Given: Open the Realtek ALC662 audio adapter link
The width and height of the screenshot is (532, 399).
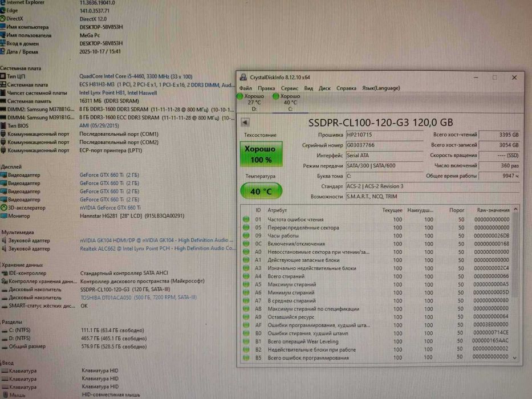Looking at the screenshot, I should pos(157,249).
